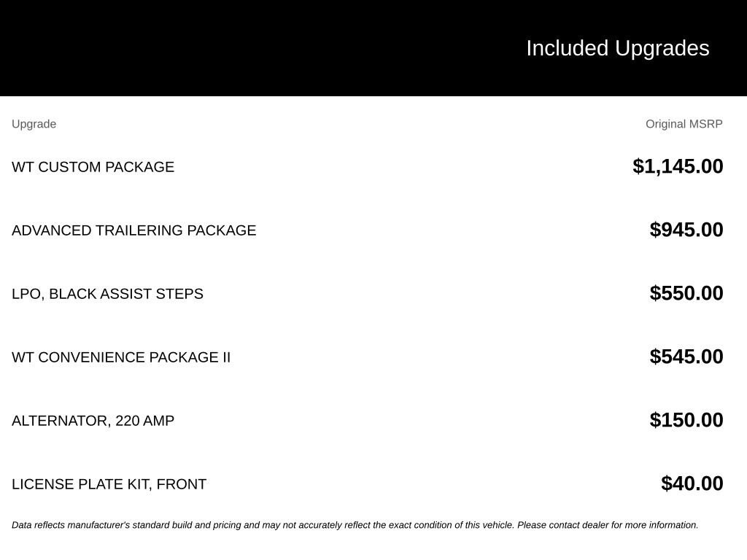Select the Original MSRP column header
This screenshot has width=747, height=560.
coord(684,124)
